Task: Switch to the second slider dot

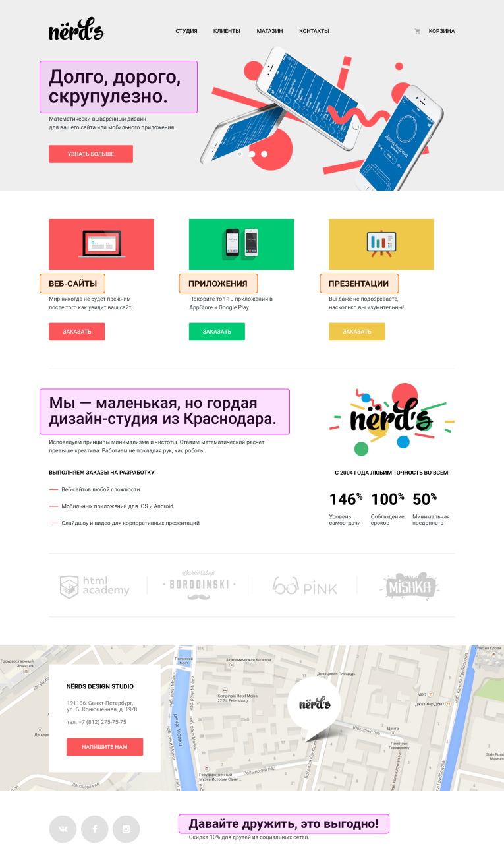Action: [252, 154]
